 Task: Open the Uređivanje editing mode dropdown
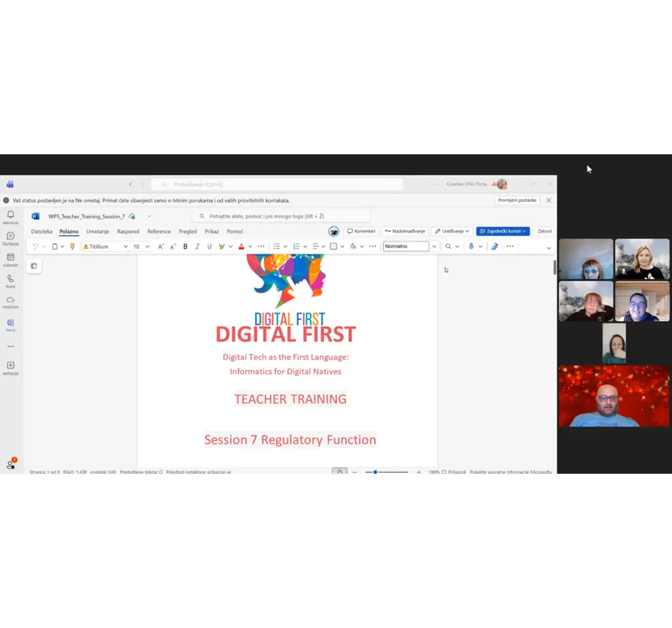(x=452, y=231)
